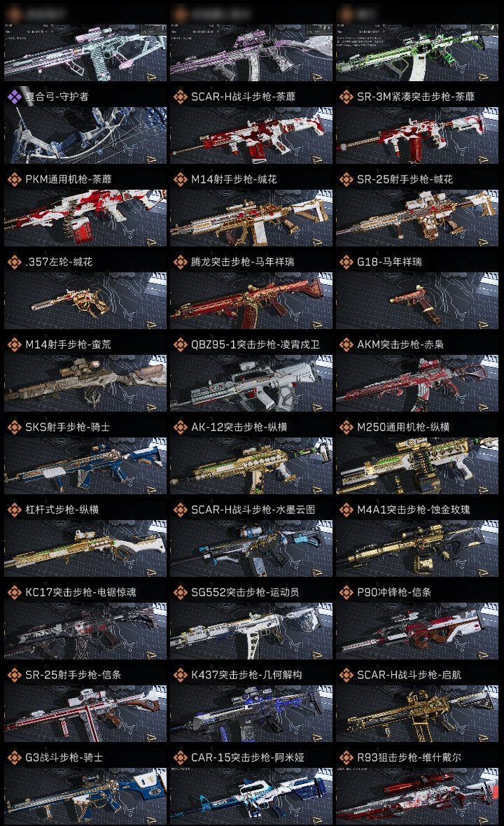Click the AK-12突击步枪-纵横 title label

click(x=239, y=427)
